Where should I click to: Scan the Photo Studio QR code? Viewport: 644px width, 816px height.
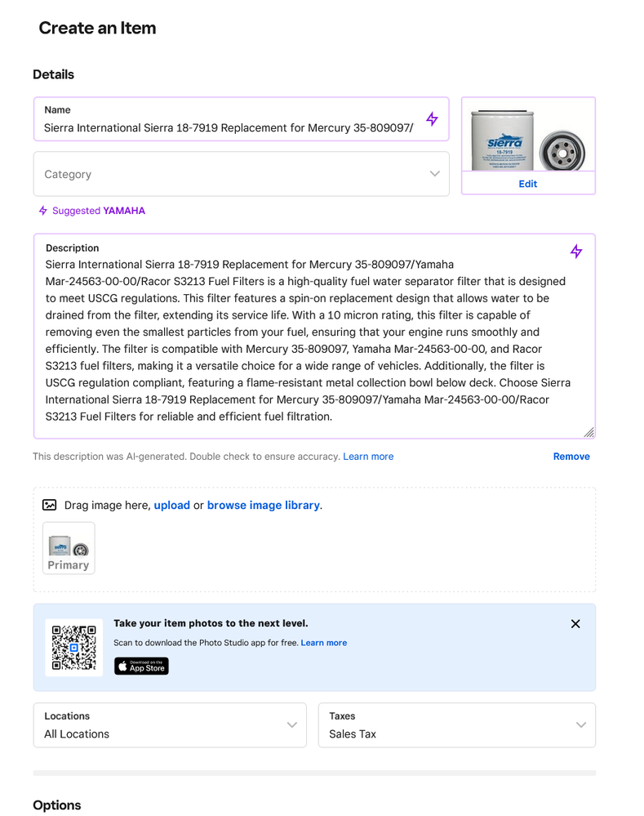(x=73, y=648)
